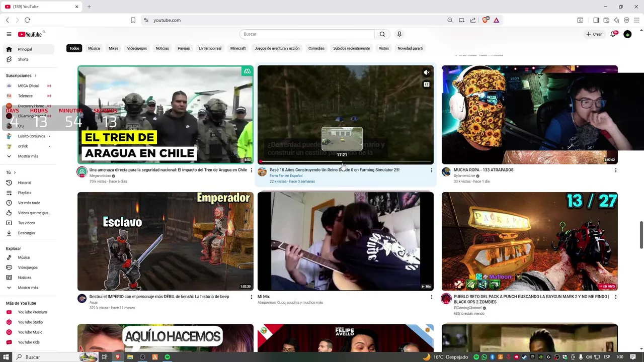Open Shorts in the sidebar
The height and width of the screenshot is (362, 644).
28,59
